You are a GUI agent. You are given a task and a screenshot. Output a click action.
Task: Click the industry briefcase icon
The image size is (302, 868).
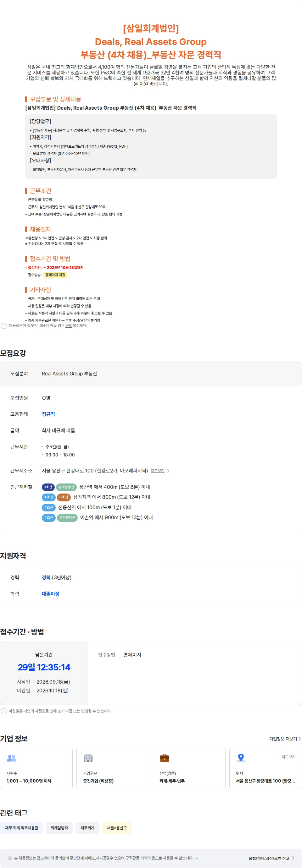coord(164,758)
